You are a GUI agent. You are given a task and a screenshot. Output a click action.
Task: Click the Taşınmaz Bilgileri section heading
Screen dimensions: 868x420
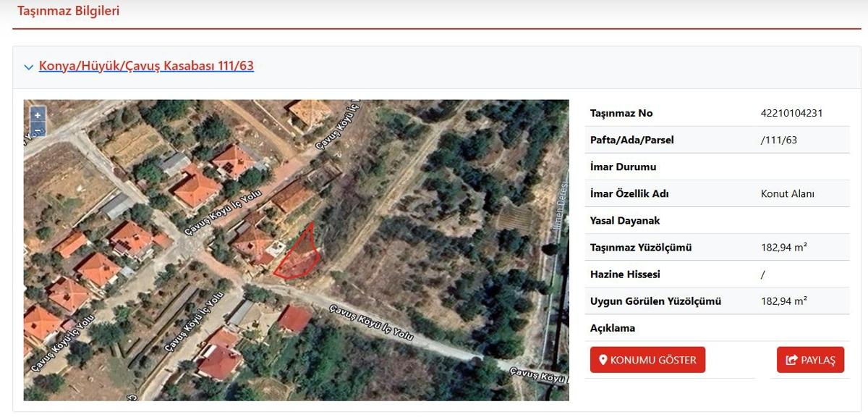pyautogui.click(x=69, y=11)
